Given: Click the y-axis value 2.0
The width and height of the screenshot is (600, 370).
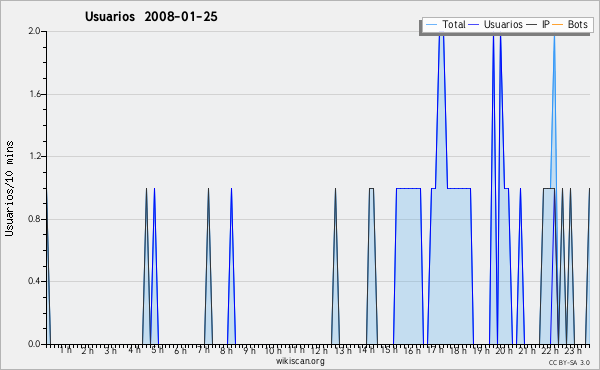Looking at the screenshot, I should pyautogui.click(x=34, y=31).
